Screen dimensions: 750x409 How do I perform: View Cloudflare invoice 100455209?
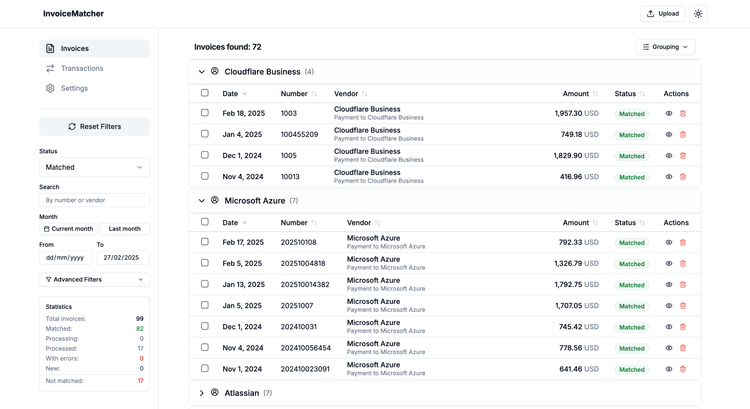(669, 134)
